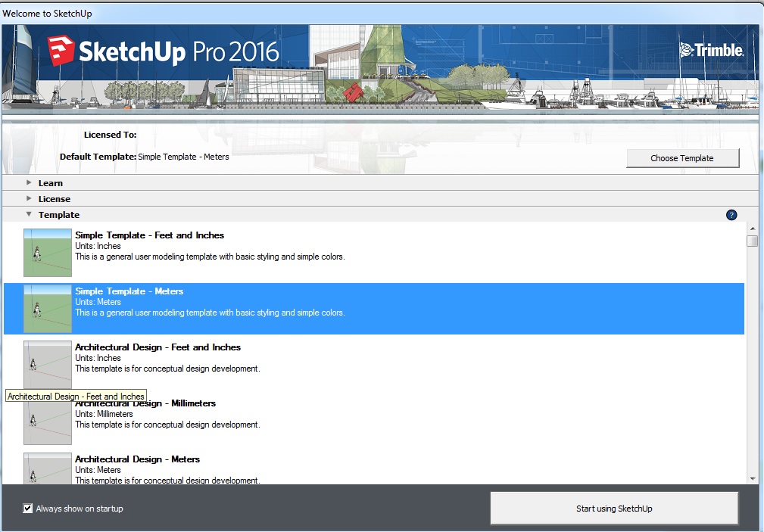Select Architectural Design - Millimeters thumbnail

pos(48,422)
